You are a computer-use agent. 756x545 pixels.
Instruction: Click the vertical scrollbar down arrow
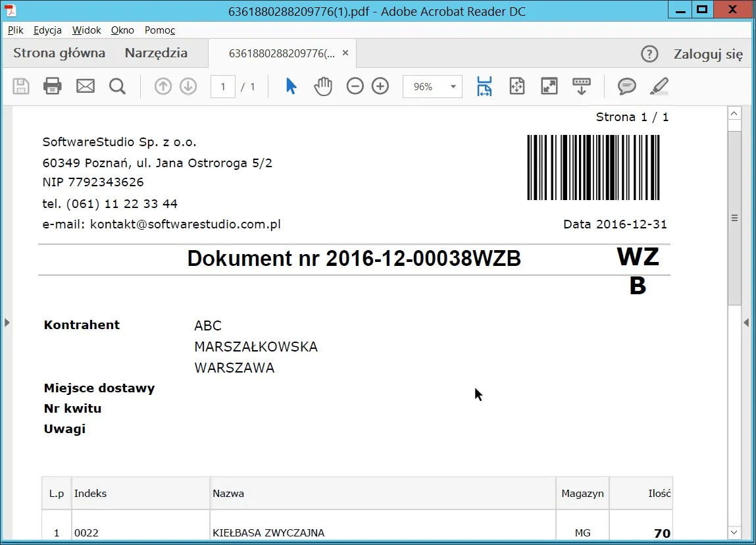coord(734,532)
